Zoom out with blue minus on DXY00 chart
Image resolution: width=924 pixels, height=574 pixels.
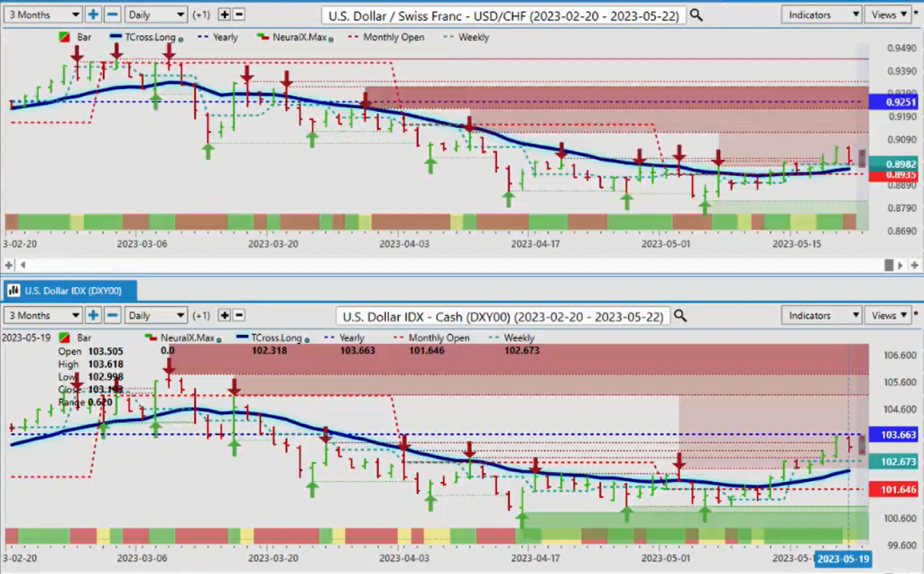(x=112, y=315)
